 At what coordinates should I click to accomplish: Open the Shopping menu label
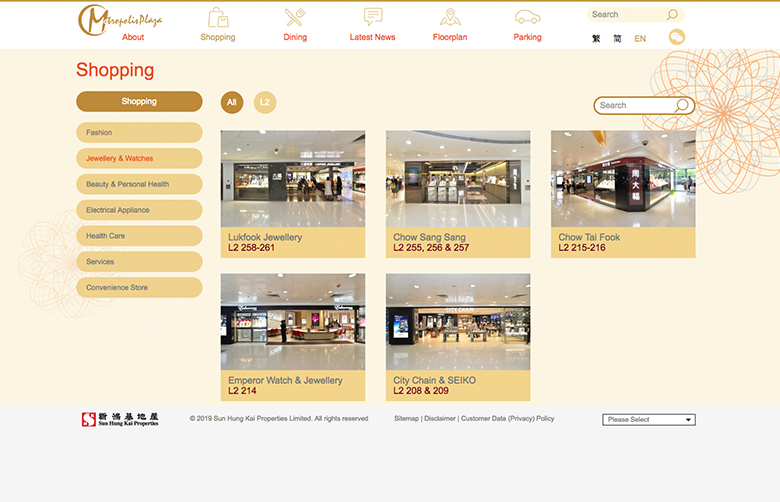tap(218, 37)
